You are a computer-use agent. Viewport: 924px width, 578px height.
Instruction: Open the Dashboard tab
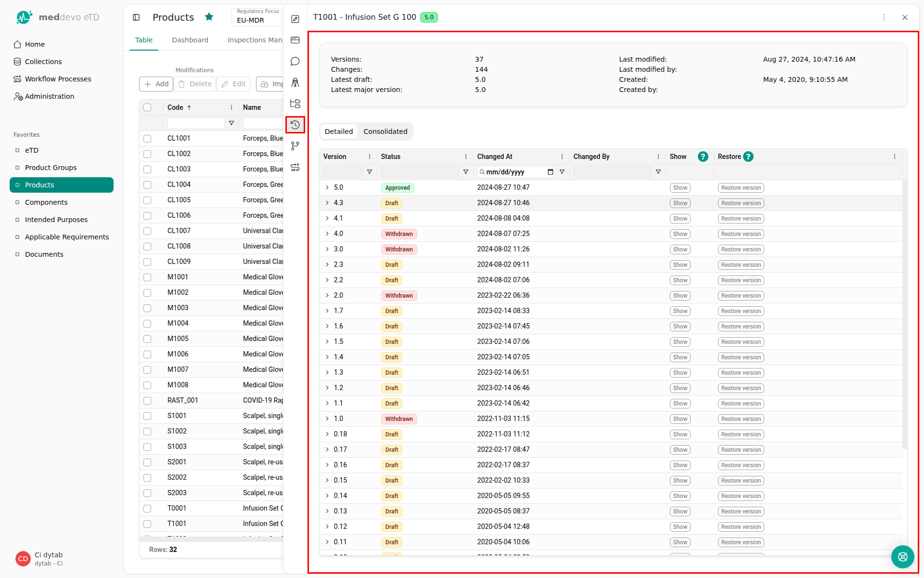190,40
